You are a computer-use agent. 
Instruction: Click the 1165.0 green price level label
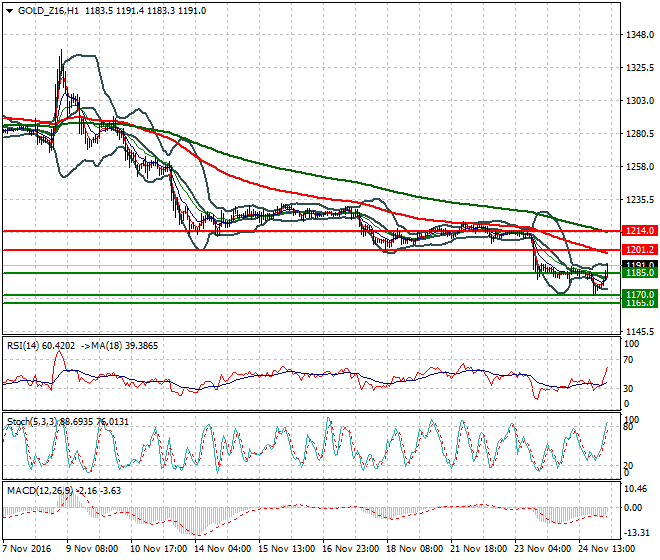640,303
